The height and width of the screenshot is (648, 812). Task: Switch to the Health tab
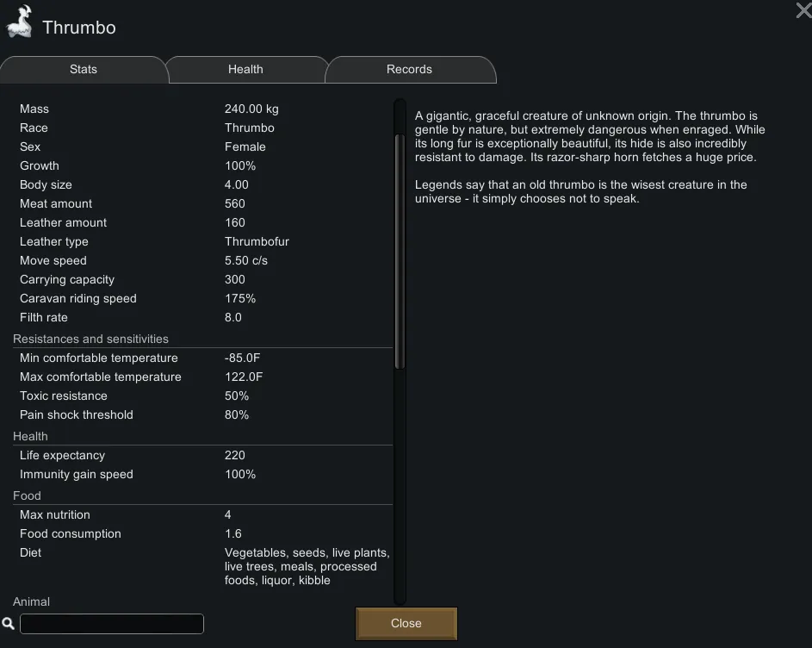[x=245, y=69]
